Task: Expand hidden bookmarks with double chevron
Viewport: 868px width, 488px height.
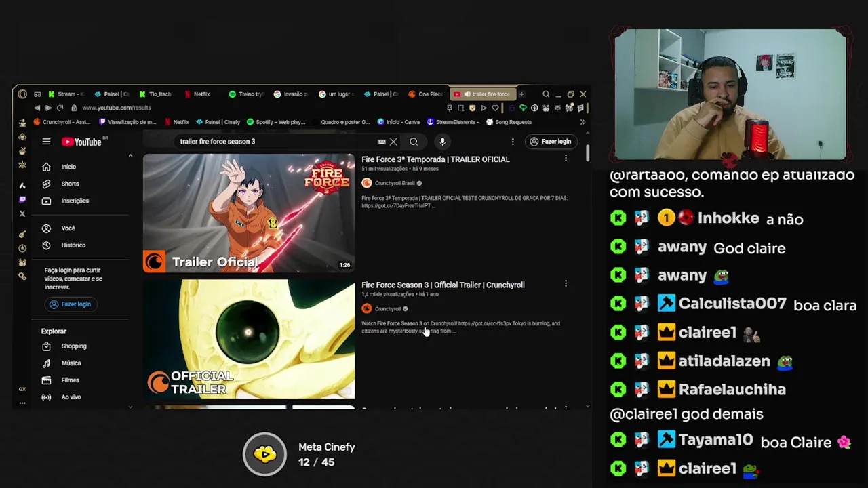Action: (583, 122)
